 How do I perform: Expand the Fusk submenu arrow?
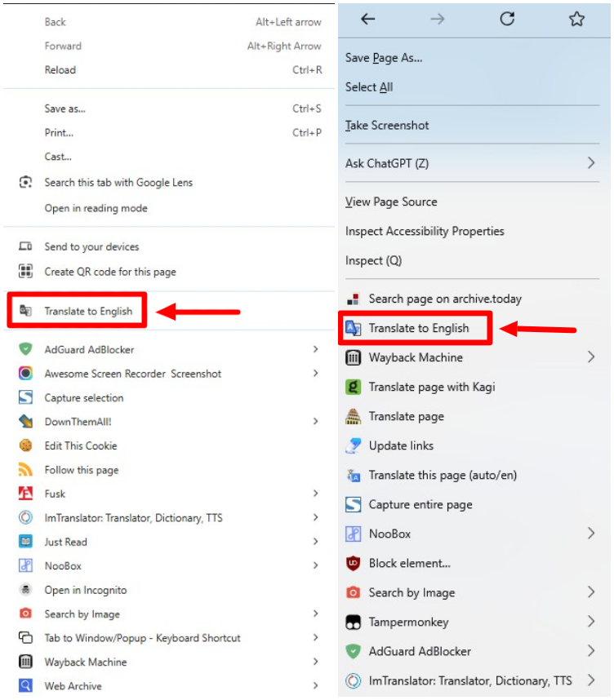315,494
